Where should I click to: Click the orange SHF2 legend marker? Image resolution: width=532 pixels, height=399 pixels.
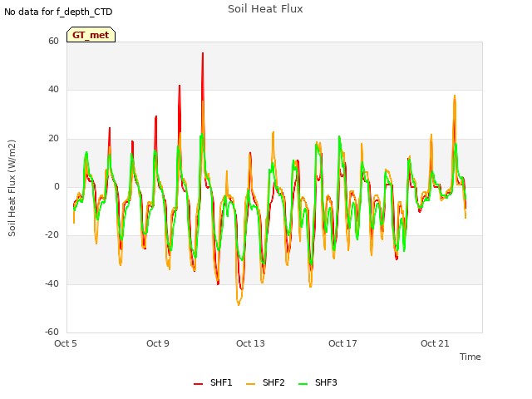click(x=250, y=384)
